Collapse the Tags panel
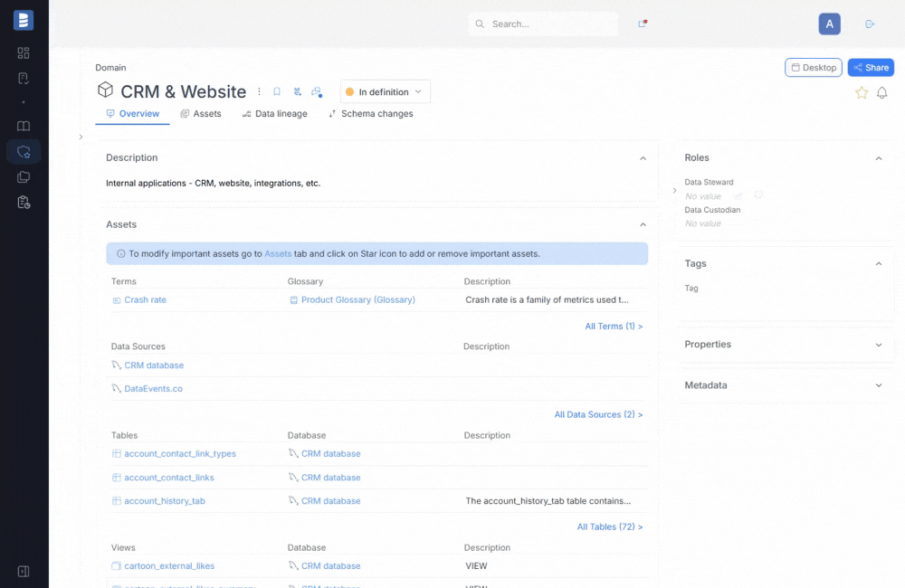905x588 pixels. click(879, 264)
